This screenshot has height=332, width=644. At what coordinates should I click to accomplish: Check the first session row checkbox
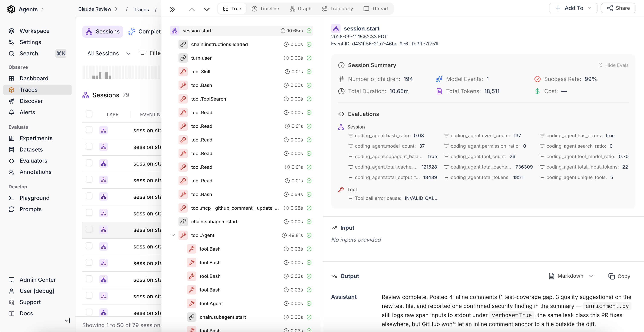click(89, 130)
